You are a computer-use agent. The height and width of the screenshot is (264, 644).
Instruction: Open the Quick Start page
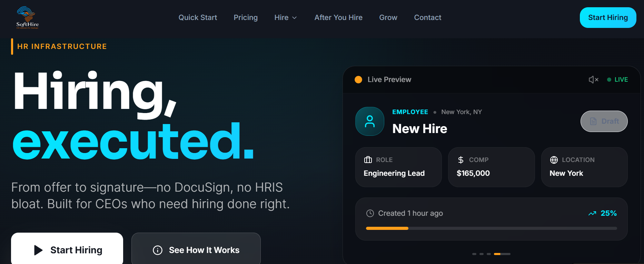tap(198, 18)
